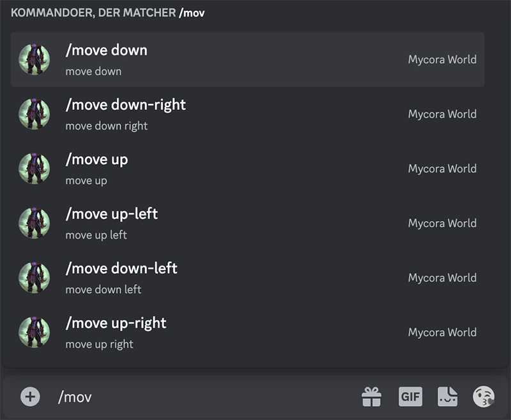Click the 'move up left' description text

click(x=96, y=235)
